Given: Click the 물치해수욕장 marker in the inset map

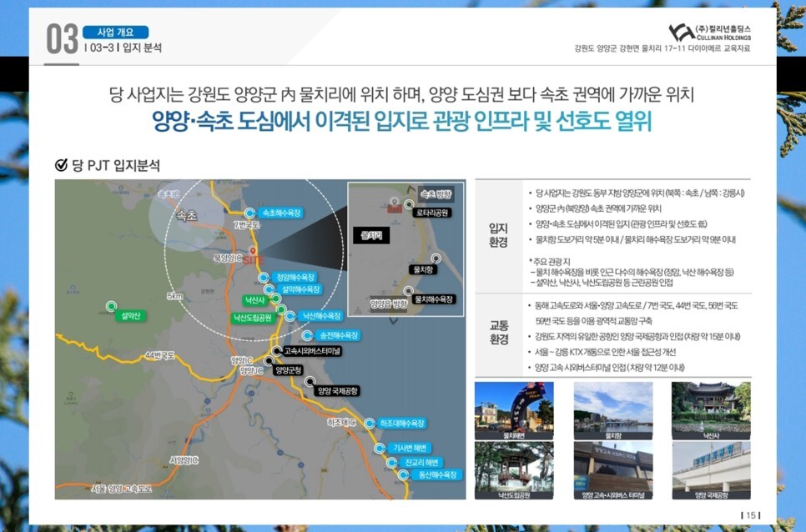Looking at the screenshot, I should [x=408, y=291].
